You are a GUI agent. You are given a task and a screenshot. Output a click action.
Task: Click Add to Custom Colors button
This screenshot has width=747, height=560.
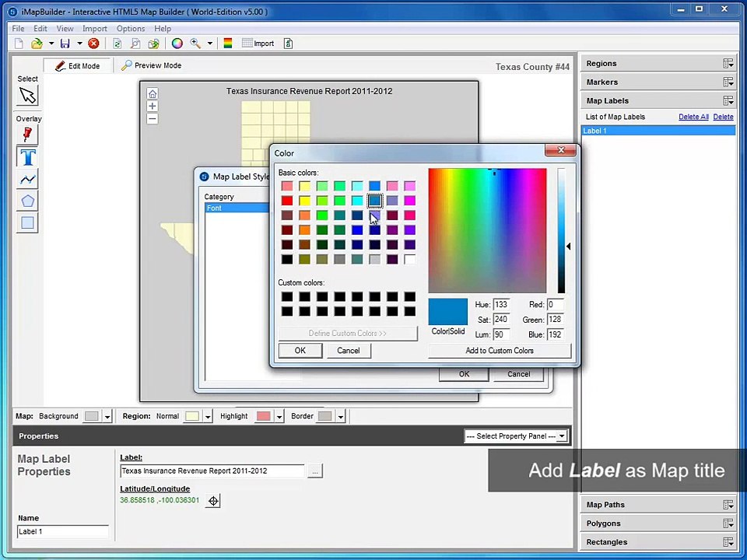pyautogui.click(x=500, y=351)
